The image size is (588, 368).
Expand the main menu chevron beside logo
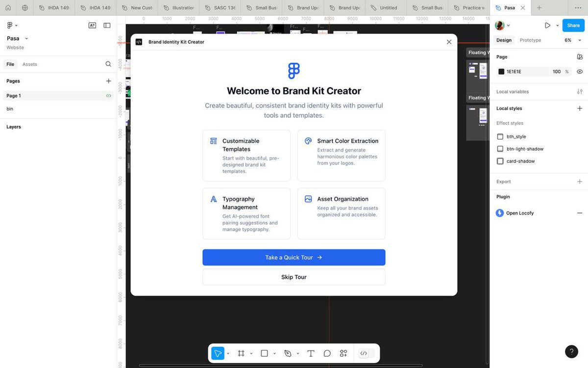point(16,26)
